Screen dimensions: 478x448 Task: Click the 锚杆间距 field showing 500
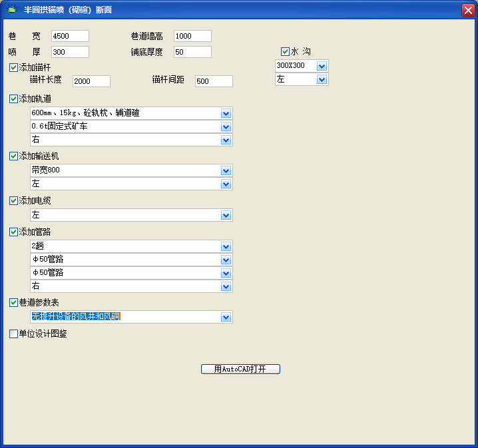214,81
